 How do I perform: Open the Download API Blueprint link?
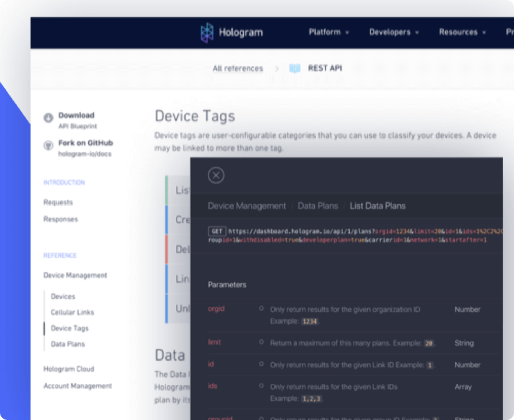78,120
